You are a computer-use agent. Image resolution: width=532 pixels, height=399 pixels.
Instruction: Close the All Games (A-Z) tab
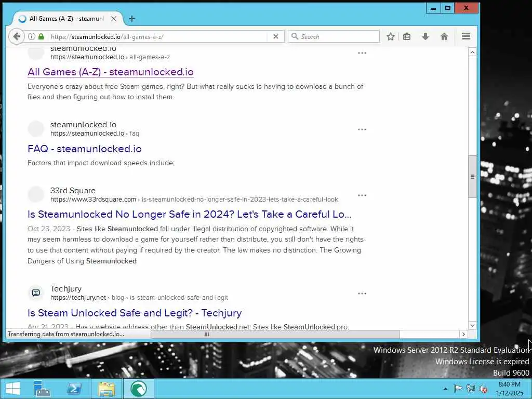coord(114,19)
